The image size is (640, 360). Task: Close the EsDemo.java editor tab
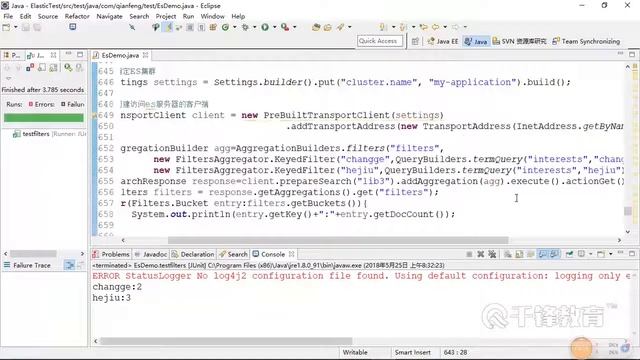click(x=145, y=55)
